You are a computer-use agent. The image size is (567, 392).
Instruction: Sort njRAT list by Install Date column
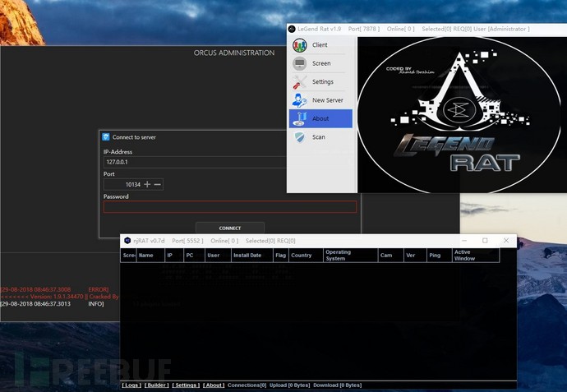(x=252, y=256)
